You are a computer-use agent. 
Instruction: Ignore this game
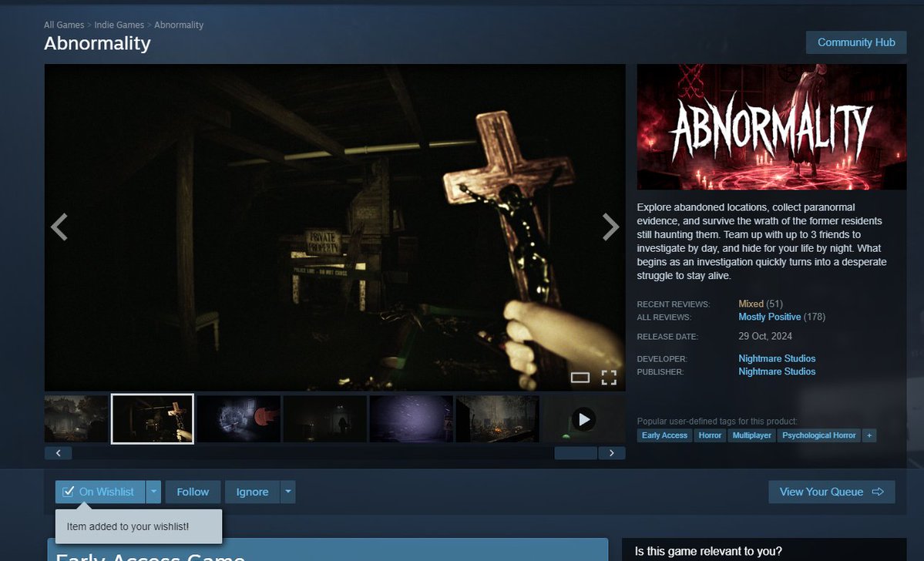tap(252, 492)
